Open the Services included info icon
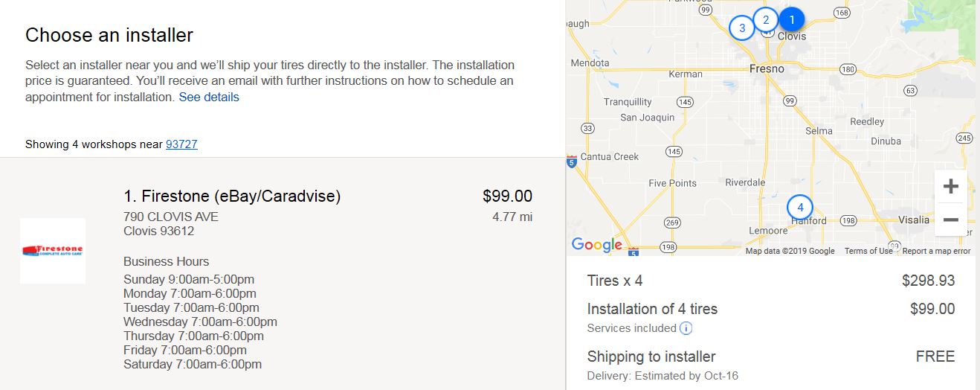Image resolution: width=980 pixels, height=390 pixels. 686,328
